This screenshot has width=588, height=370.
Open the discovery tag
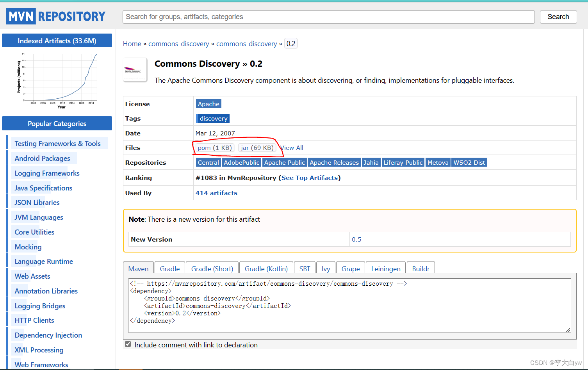point(213,118)
